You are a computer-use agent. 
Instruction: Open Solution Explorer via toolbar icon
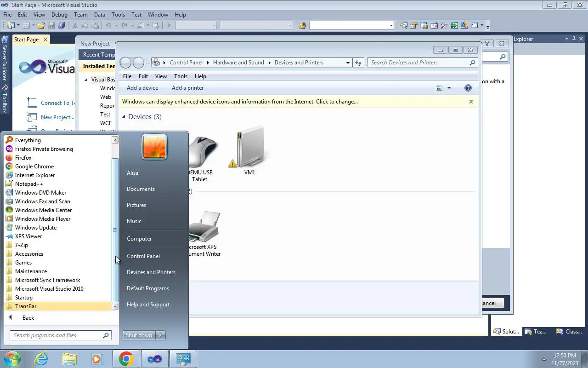tap(403, 25)
